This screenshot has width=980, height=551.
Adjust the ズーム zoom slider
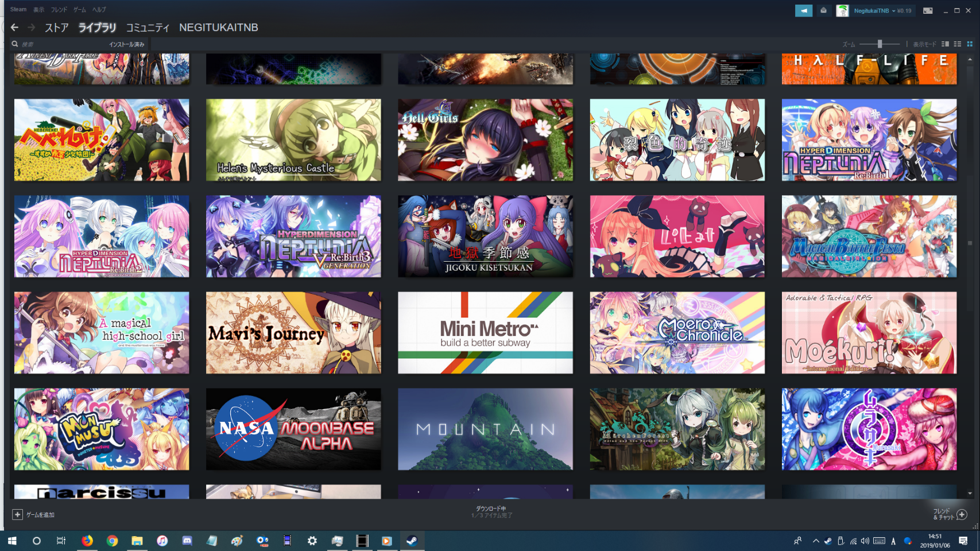click(x=879, y=44)
